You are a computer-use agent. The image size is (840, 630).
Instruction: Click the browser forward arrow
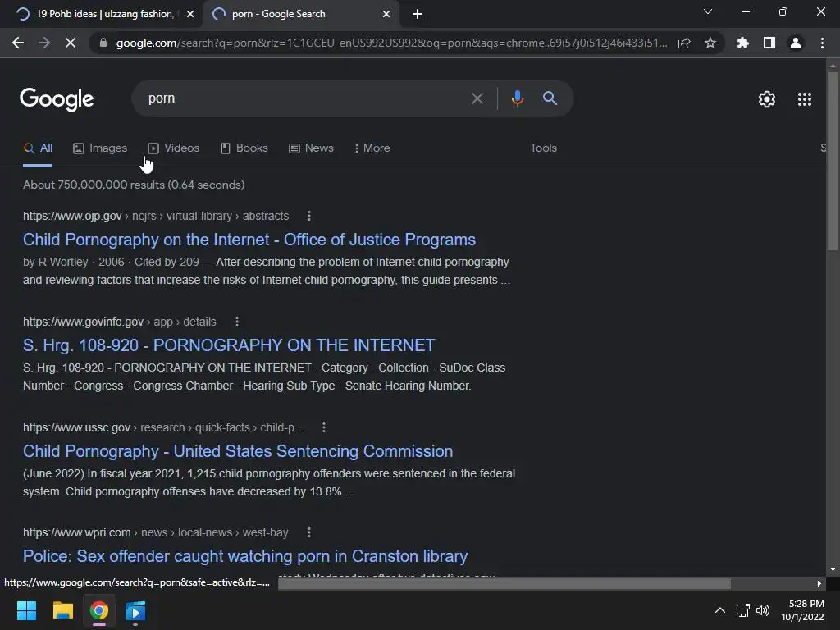coord(44,43)
